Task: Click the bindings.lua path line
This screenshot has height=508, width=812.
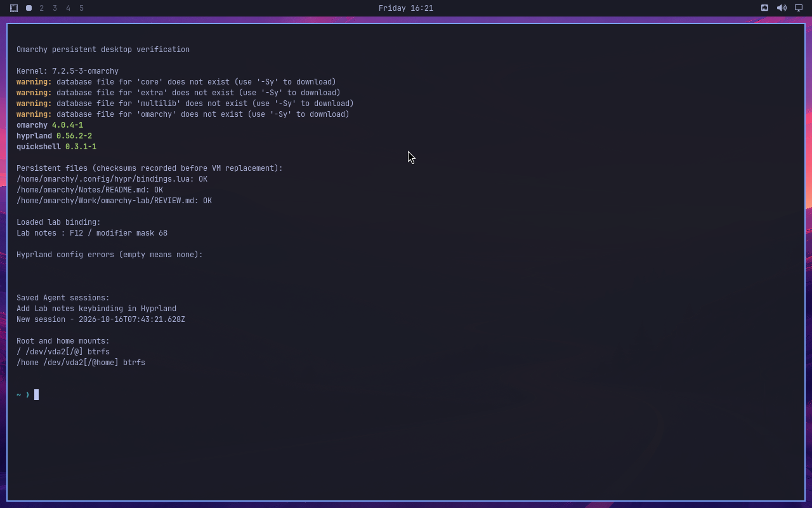Action: click(x=112, y=179)
